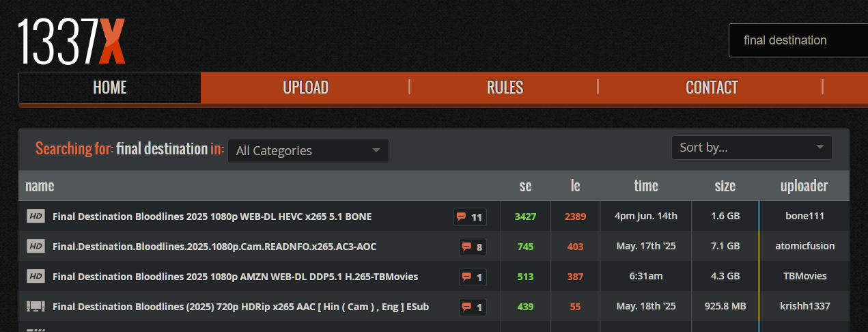The width and height of the screenshot is (868, 332).
Task: Open the 11 comments on the BONE torrent
Action: pyautogui.click(x=470, y=217)
